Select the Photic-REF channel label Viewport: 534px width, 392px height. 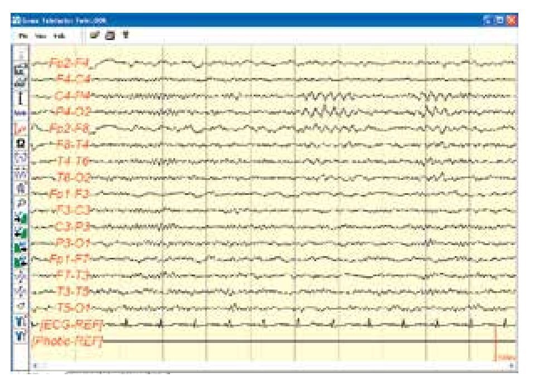tap(68, 341)
